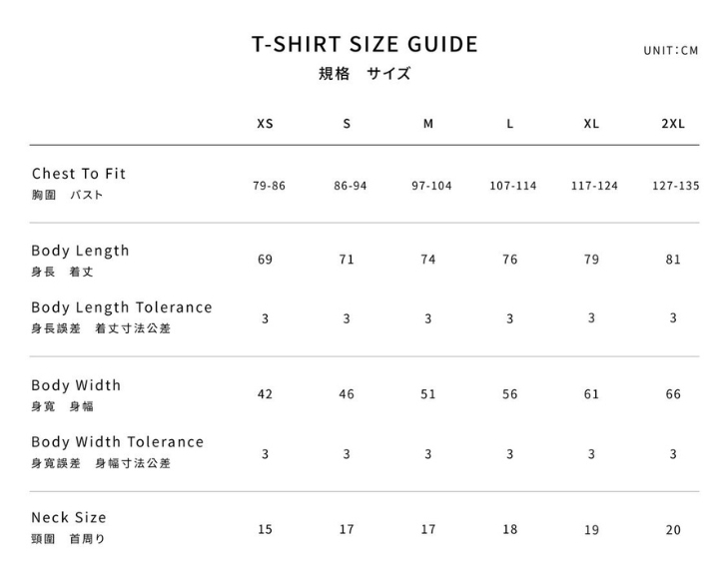Screen dimensions: 728x568
Task: Select the L size column header
Action: point(510,124)
